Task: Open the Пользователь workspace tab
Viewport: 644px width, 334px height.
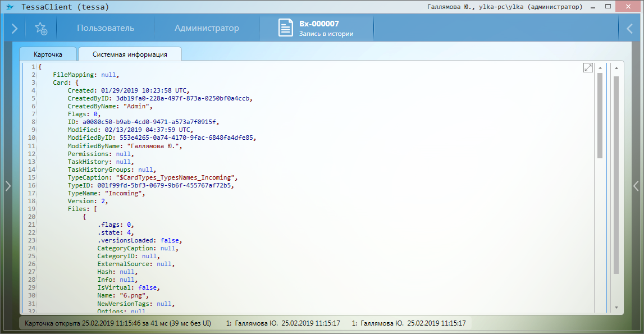Action: pos(106,28)
